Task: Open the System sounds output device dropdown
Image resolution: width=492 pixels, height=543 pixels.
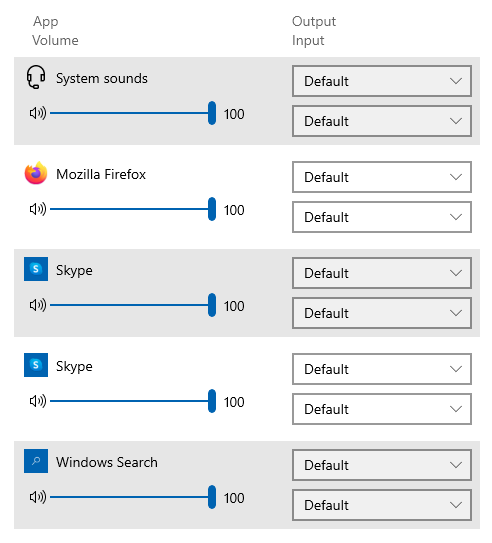Action: click(x=382, y=81)
